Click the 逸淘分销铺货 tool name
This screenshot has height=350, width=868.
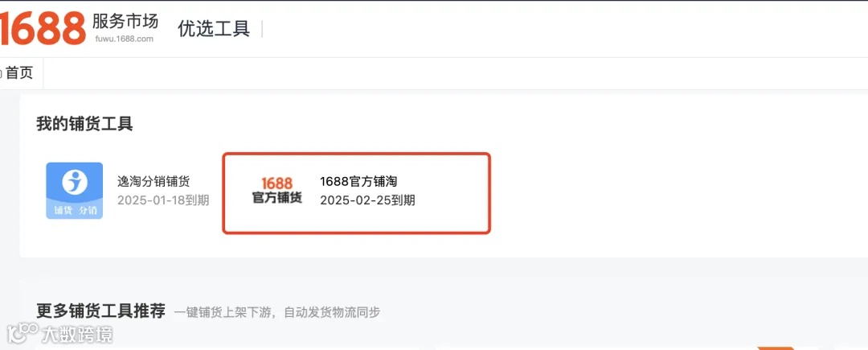pyautogui.click(x=154, y=182)
